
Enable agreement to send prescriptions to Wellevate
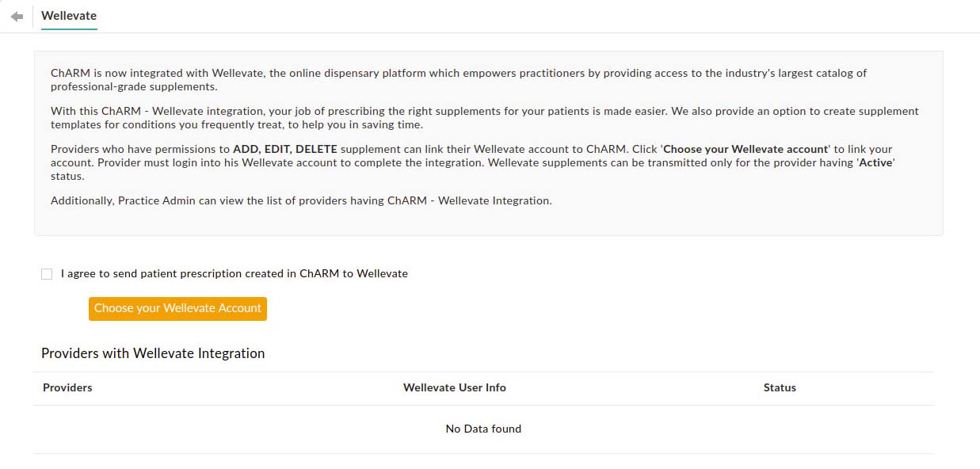tap(47, 273)
